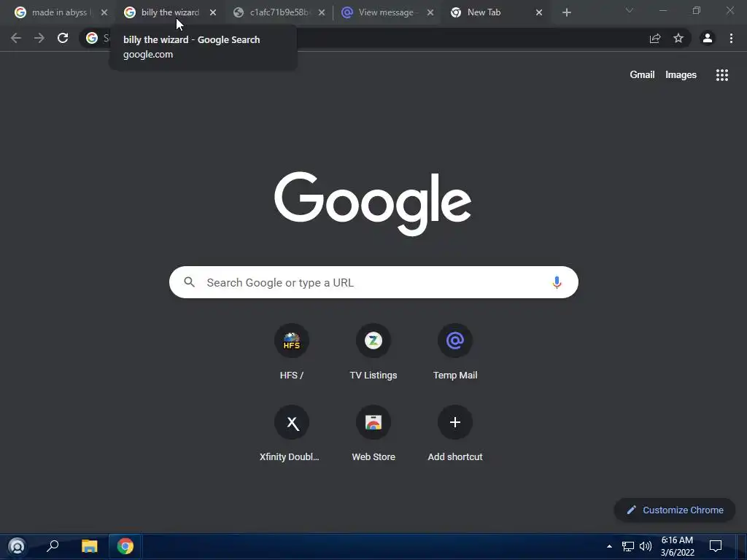
Task: Open the Windows Start menu
Action: 17,546
